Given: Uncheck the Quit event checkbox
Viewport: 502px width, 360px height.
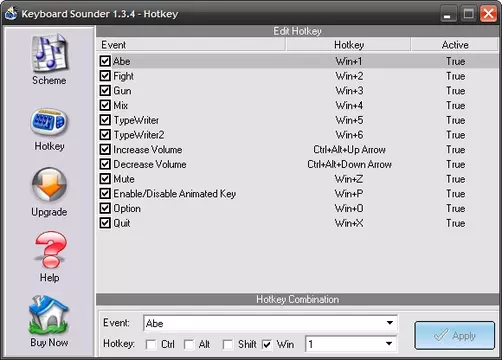Looking at the screenshot, I should [x=105, y=223].
